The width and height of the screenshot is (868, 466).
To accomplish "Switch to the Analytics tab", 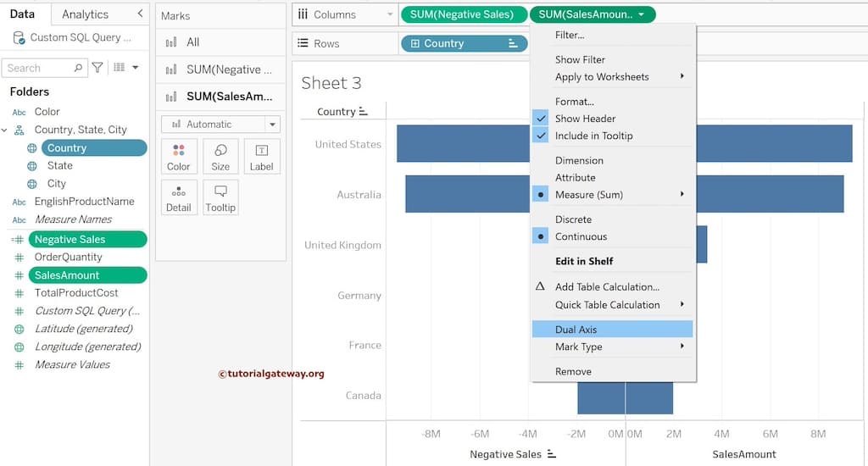I will click(85, 14).
